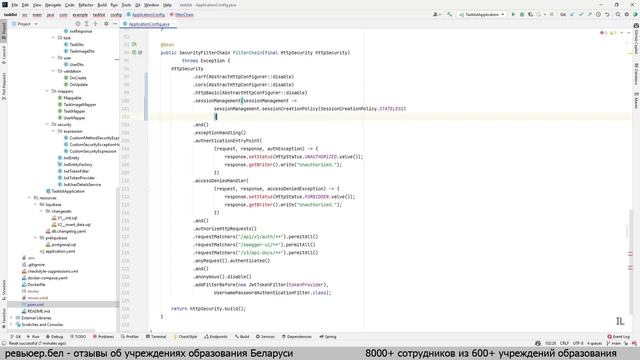Collapse the liquibase folder
Viewport: 640px width, 360px height.
pos(36,204)
